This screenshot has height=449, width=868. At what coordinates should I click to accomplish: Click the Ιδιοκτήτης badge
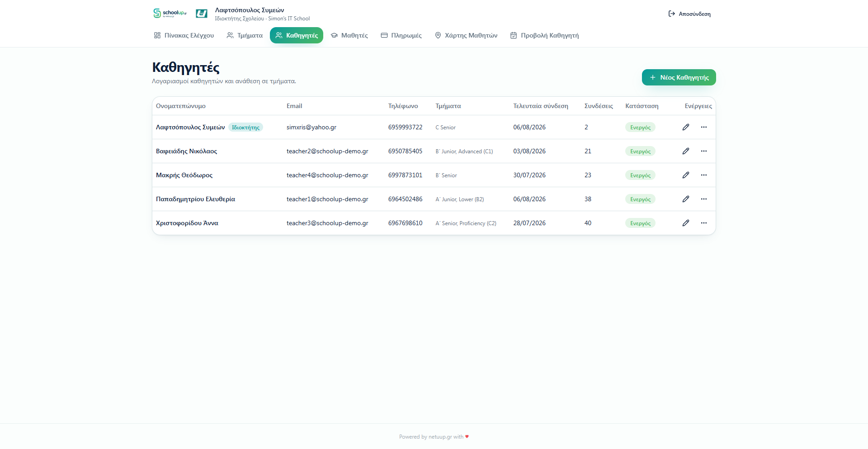point(245,128)
